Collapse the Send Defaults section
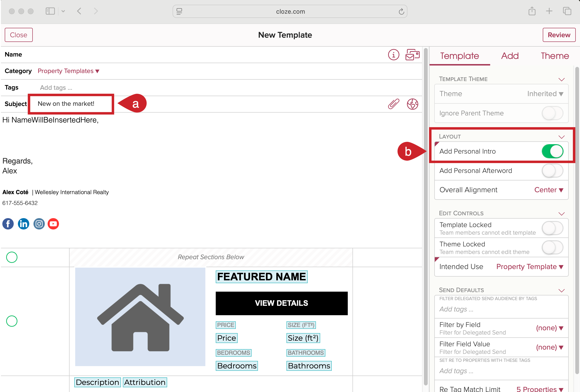 click(561, 290)
